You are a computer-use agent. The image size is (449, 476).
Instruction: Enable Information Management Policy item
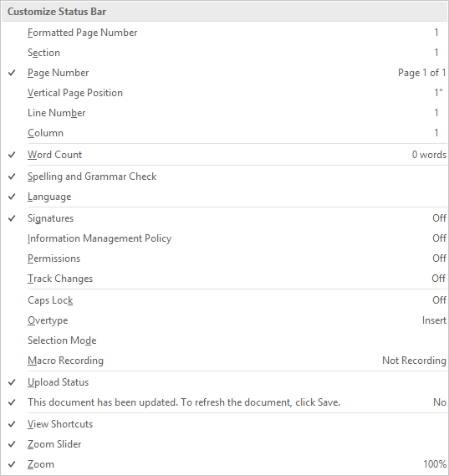(224, 238)
